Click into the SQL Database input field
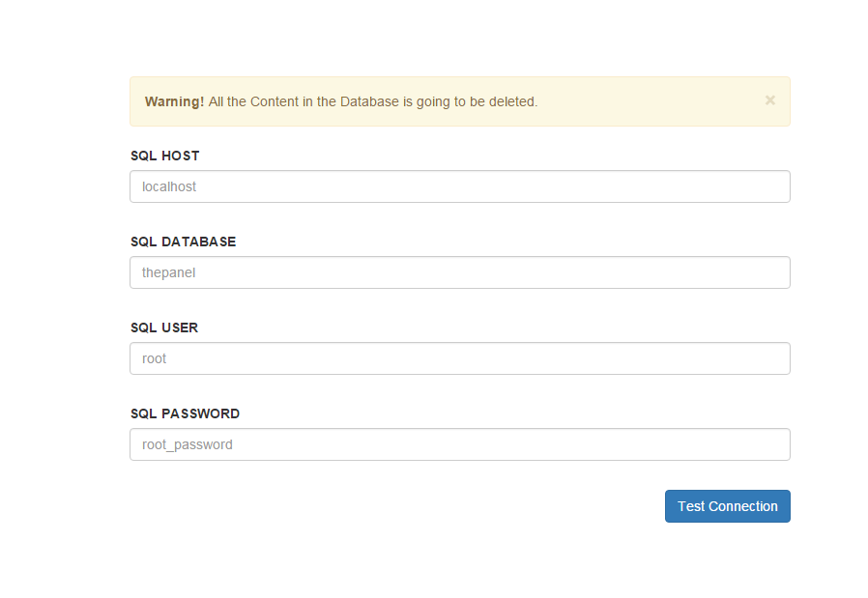 point(460,272)
